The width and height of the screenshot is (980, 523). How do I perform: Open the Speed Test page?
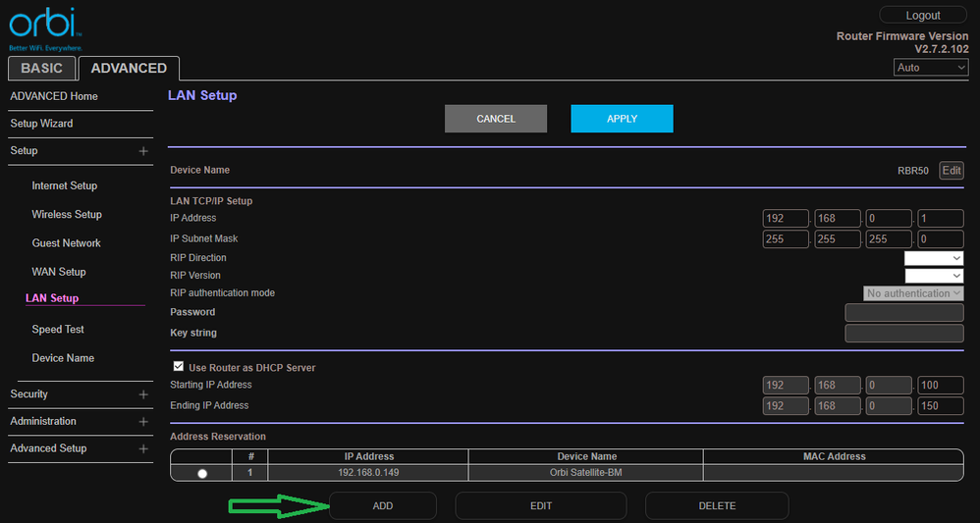click(x=58, y=330)
